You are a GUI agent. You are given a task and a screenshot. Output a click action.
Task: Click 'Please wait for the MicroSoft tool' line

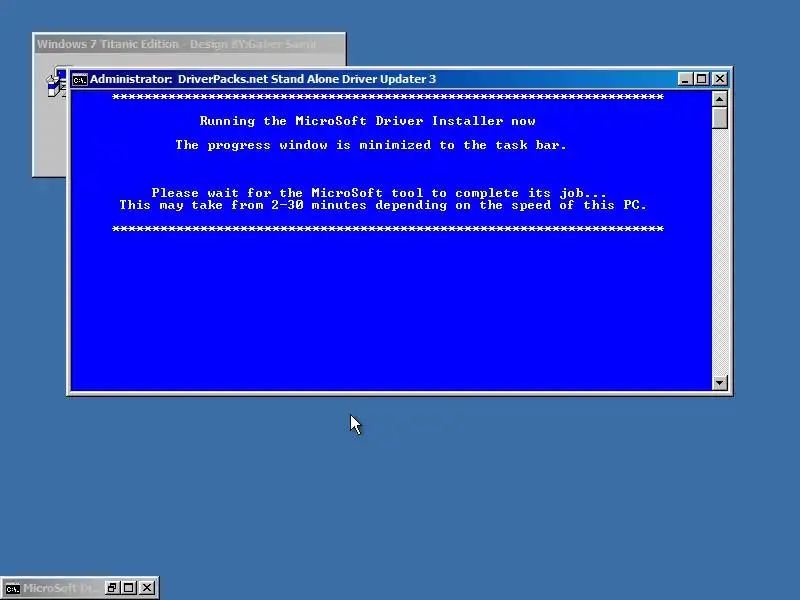click(x=379, y=193)
